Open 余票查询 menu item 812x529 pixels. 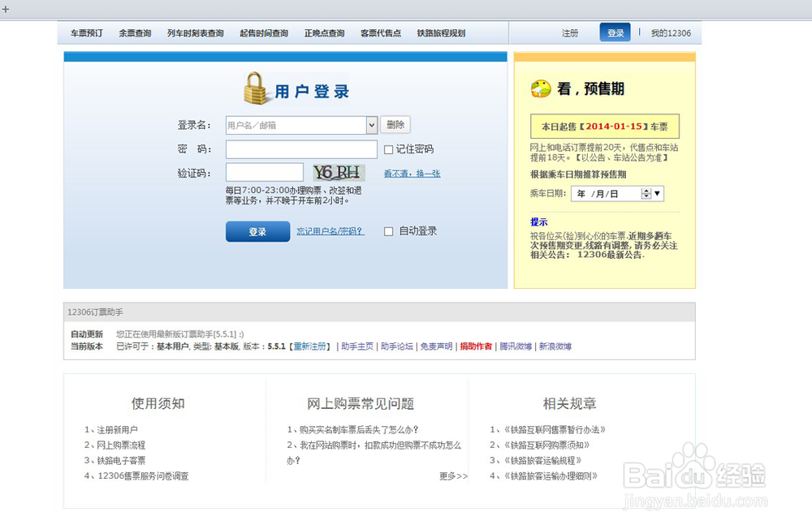coord(135,33)
